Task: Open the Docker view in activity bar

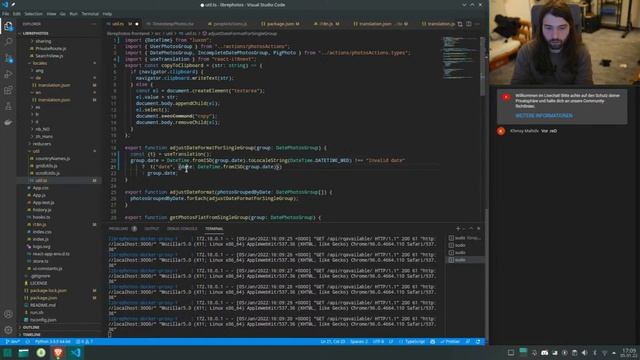Action: [8, 122]
